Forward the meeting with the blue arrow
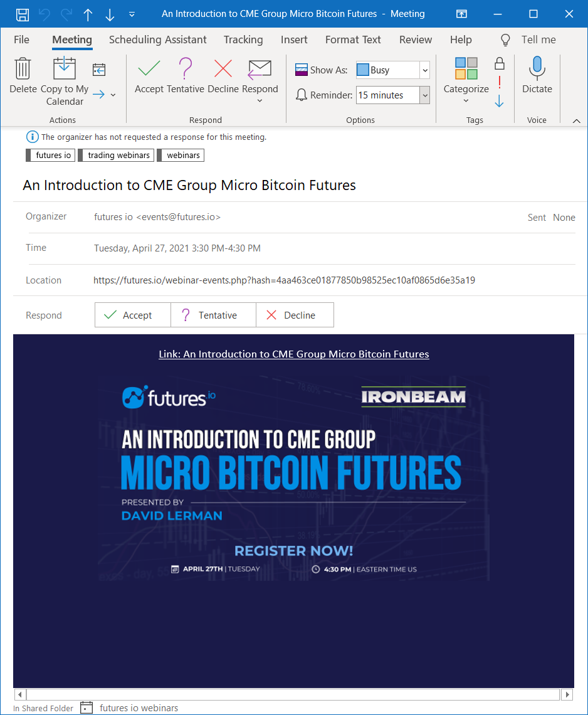 tap(98, 95)
